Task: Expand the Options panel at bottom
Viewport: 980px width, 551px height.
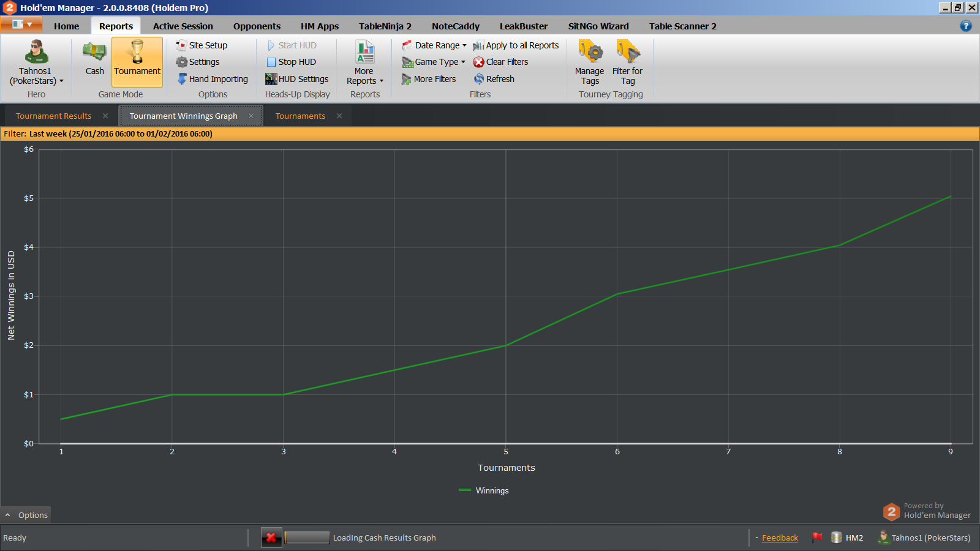Action: (26, 515)
